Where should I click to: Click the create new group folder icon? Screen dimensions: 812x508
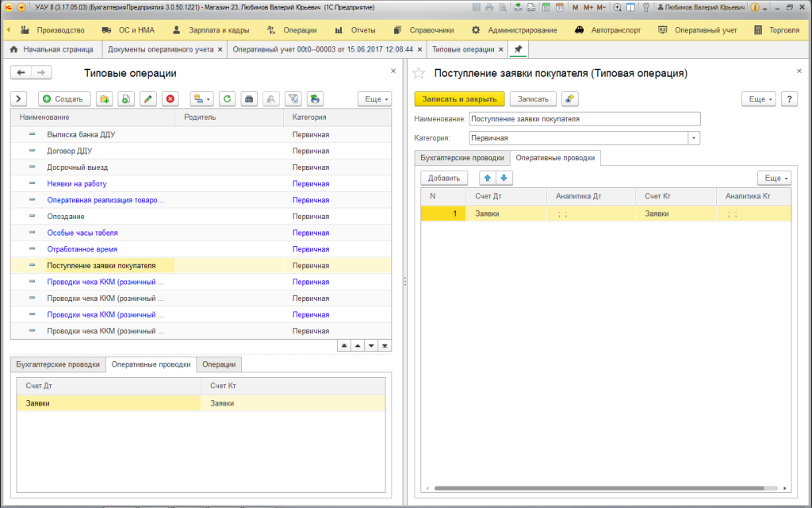[x=104, y=99]
